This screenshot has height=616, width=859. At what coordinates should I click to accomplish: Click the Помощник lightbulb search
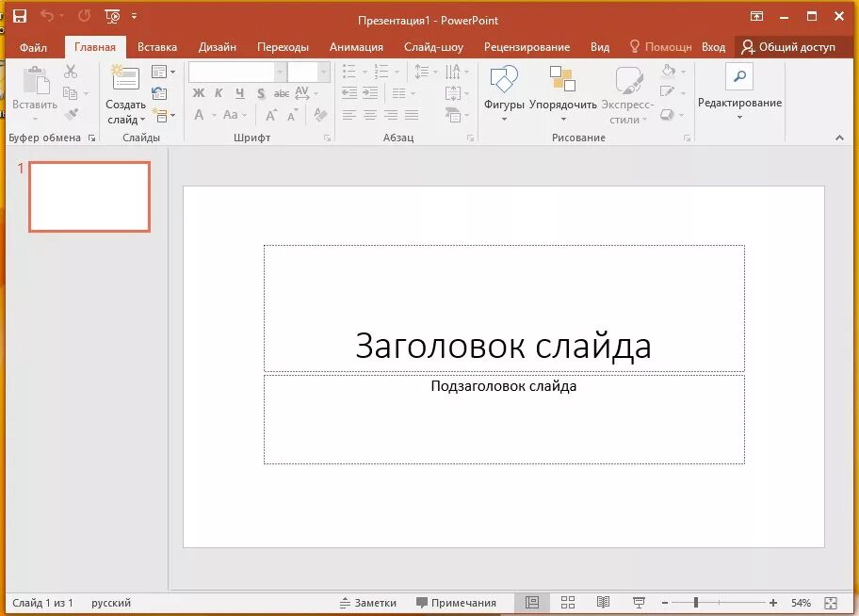[x=660, y=47]
